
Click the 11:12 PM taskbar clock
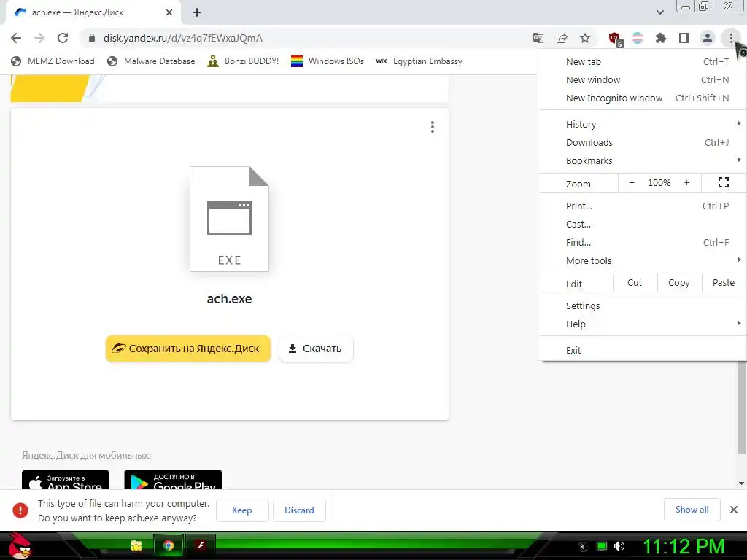click(684, 546)
